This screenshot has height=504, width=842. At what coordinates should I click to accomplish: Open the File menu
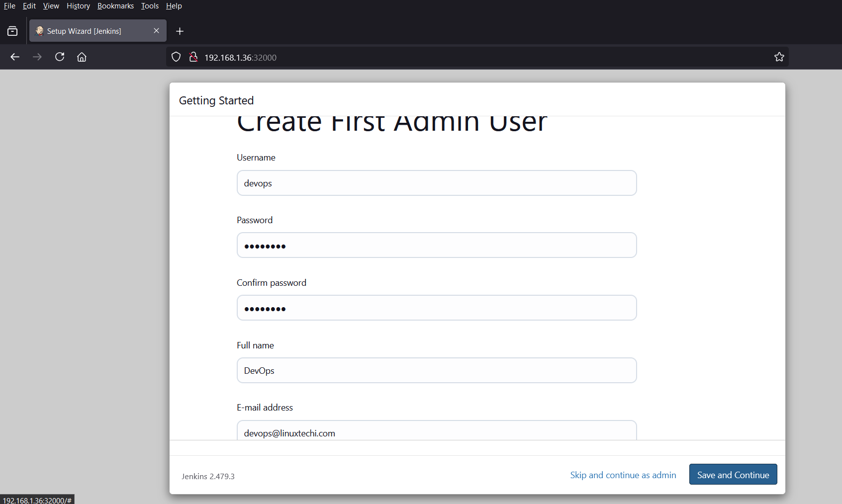point(9,6)
